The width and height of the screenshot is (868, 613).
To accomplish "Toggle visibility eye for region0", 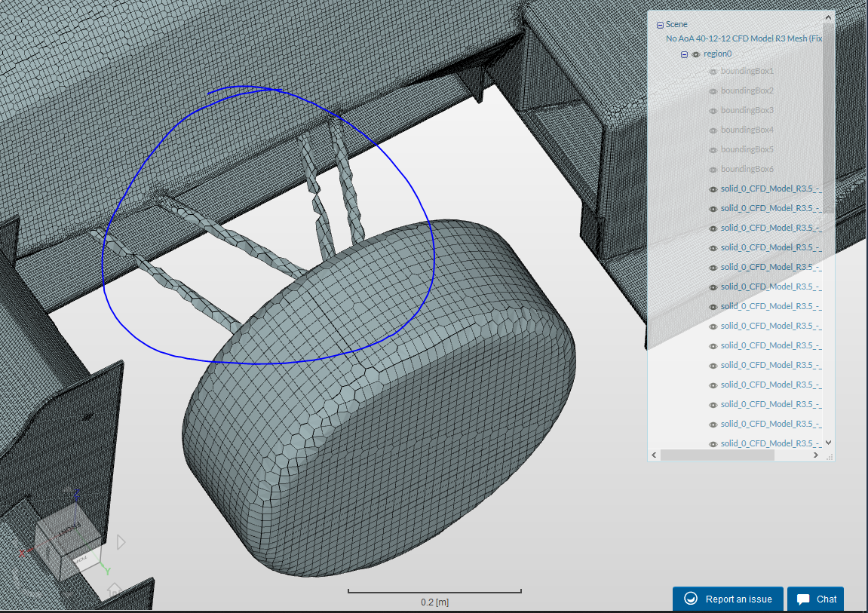I will (696, 54).
